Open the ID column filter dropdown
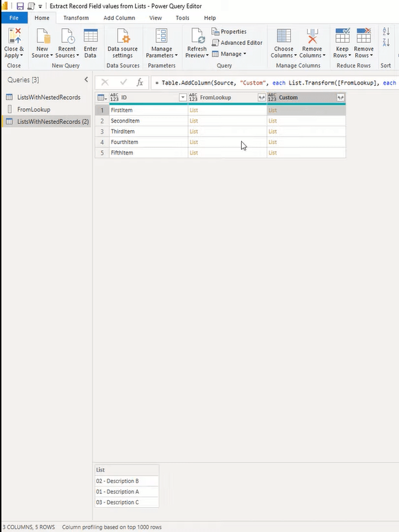The height and width of the screenshot is (532, 399). (183, 98)
